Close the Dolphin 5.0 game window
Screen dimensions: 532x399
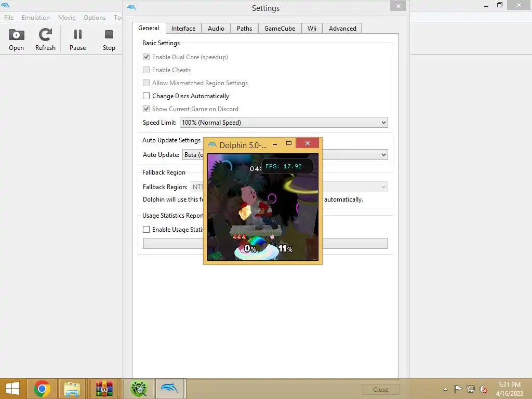308,143
